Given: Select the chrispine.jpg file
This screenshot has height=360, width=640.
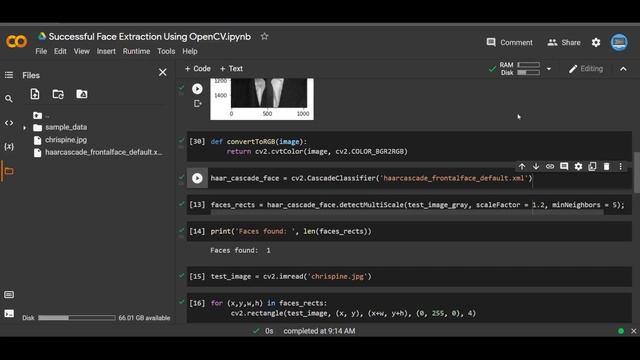Looking at the screenshot, I should click(66, 140).
